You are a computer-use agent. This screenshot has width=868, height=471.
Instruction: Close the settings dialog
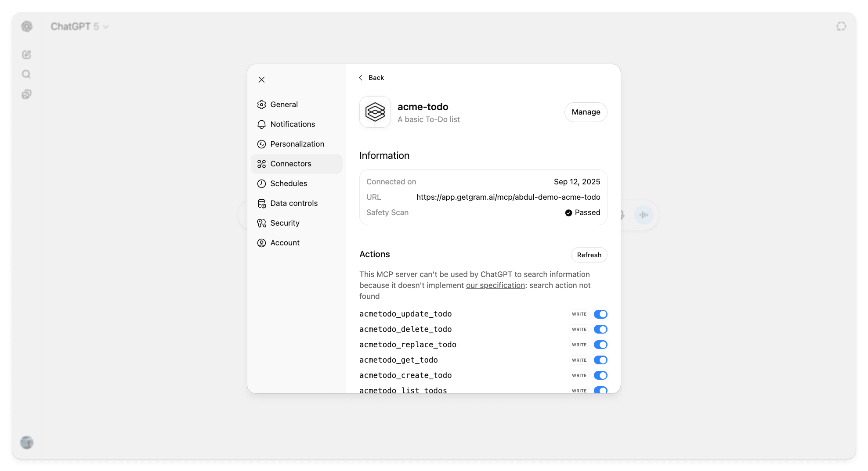(x=261, y=79)
